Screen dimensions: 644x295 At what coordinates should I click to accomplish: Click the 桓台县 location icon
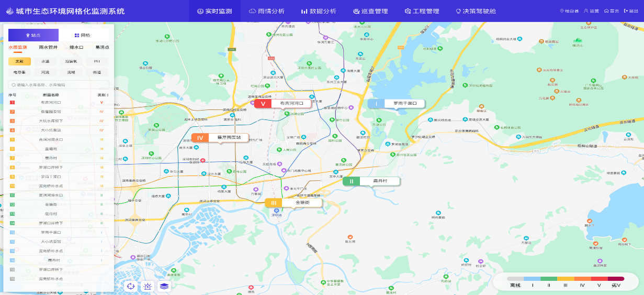point(562,11)
